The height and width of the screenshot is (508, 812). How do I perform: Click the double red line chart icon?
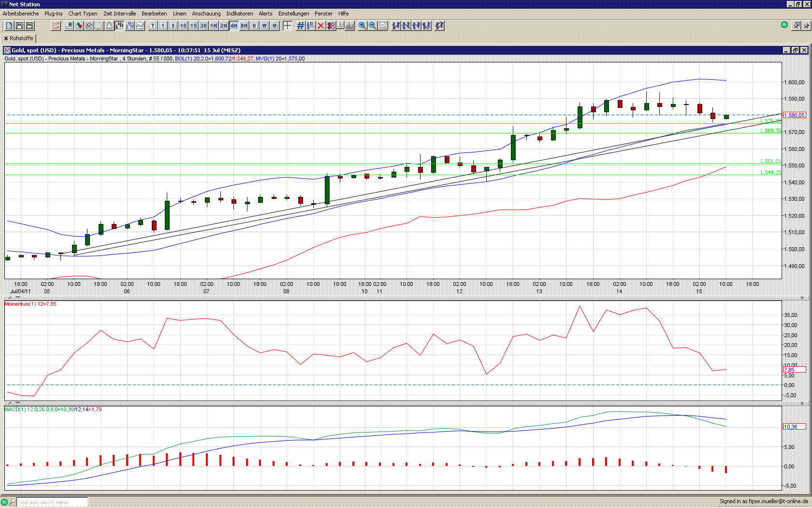point(56,26)
